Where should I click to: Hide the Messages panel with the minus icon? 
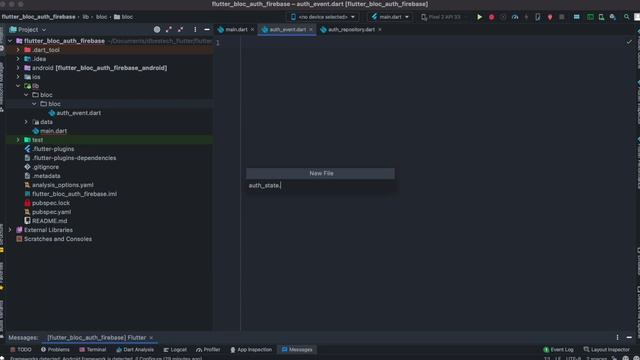click(629, 338)
